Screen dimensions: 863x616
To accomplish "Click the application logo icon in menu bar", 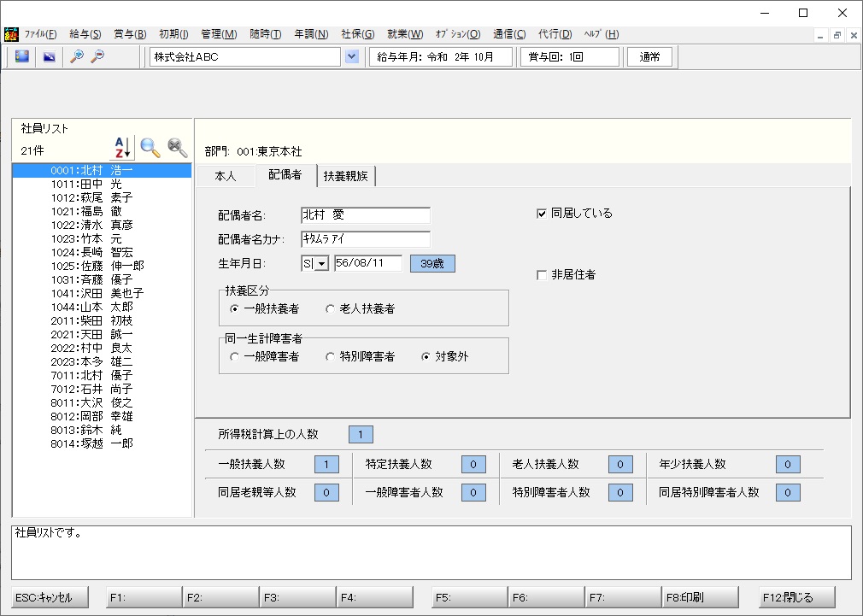I will point(11,34).
